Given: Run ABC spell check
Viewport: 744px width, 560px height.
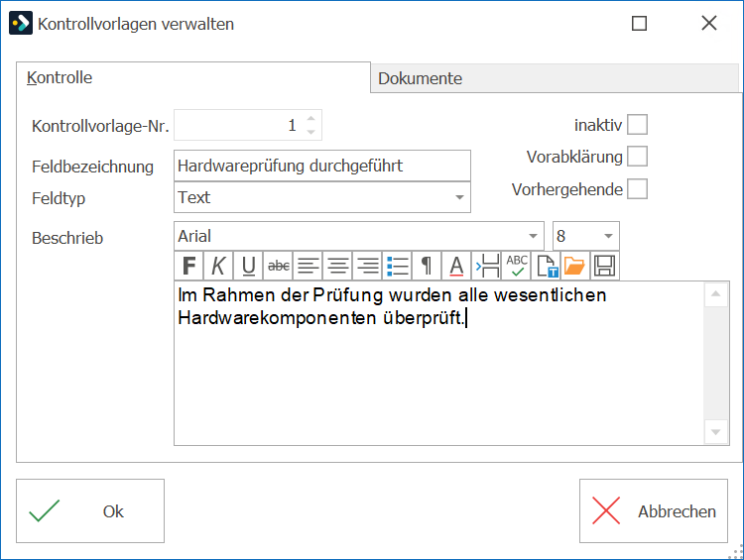Looking at the screenshot, I should [516, 266].
